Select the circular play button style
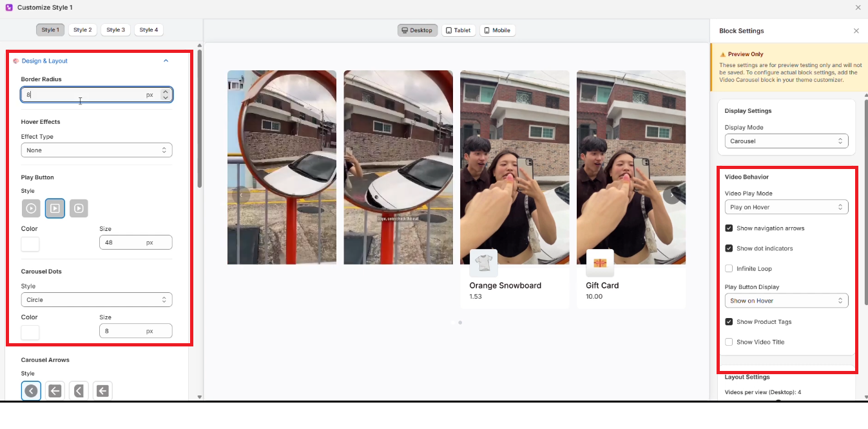Viewport: 868px width, 429px height. [x=31, y=208]
